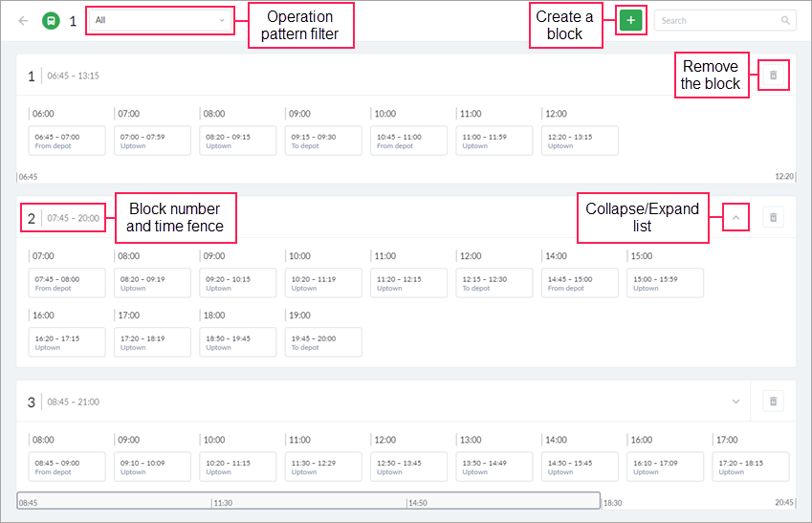Viewport: 812px width, 523px height.
Task: Click the green plus button to create a block
Action: tap(630, 20)
